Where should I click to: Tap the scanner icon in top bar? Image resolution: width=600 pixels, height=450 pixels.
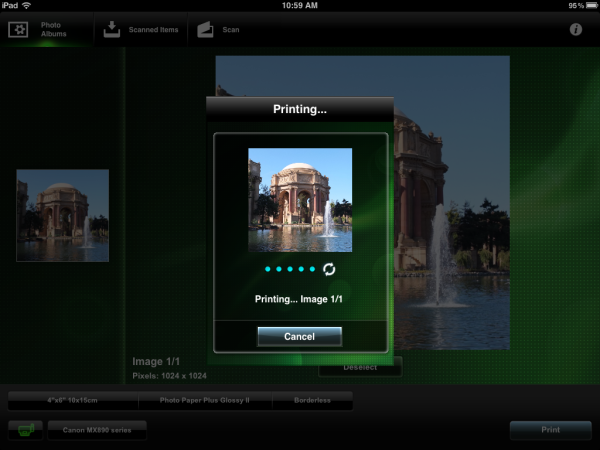click(x=205, y=29)
